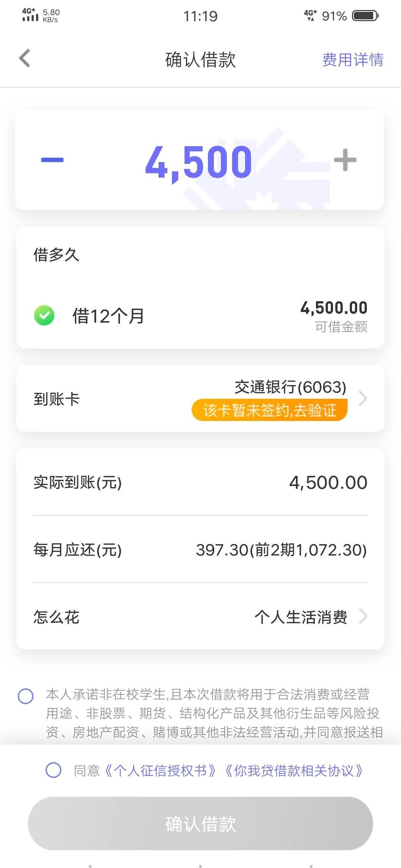The height and width of the screenshot is (868, 401).
Task: Tap the 每月应还 monthly repayment row
Action: point(200,549)
